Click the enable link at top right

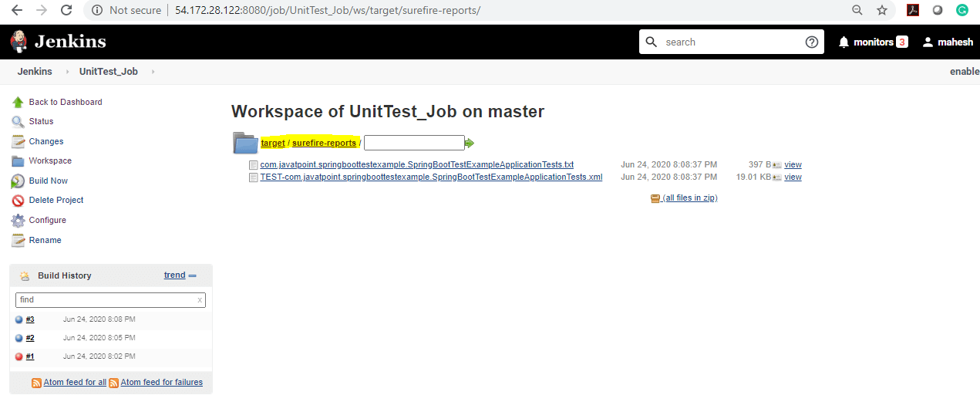965,71
